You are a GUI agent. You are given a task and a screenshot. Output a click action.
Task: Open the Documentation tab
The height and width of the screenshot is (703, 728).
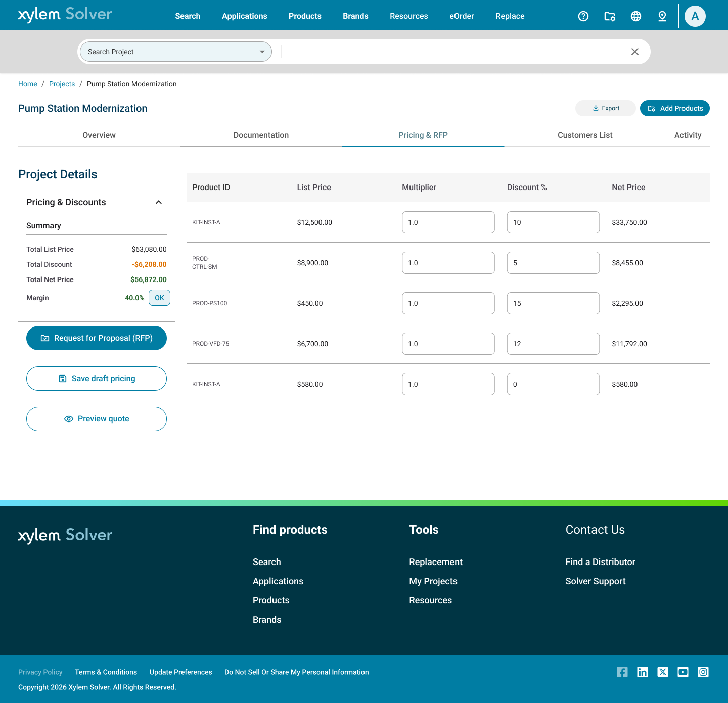(261, 135)
